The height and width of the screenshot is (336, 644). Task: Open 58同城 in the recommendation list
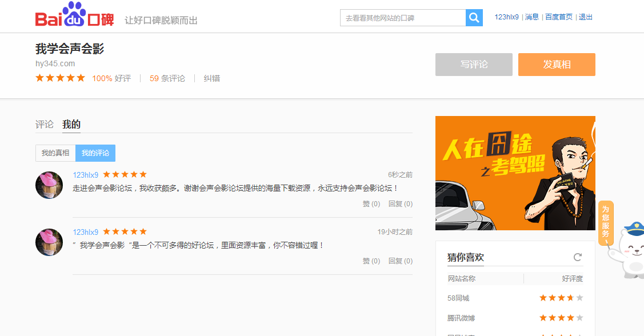pos(458,298)
